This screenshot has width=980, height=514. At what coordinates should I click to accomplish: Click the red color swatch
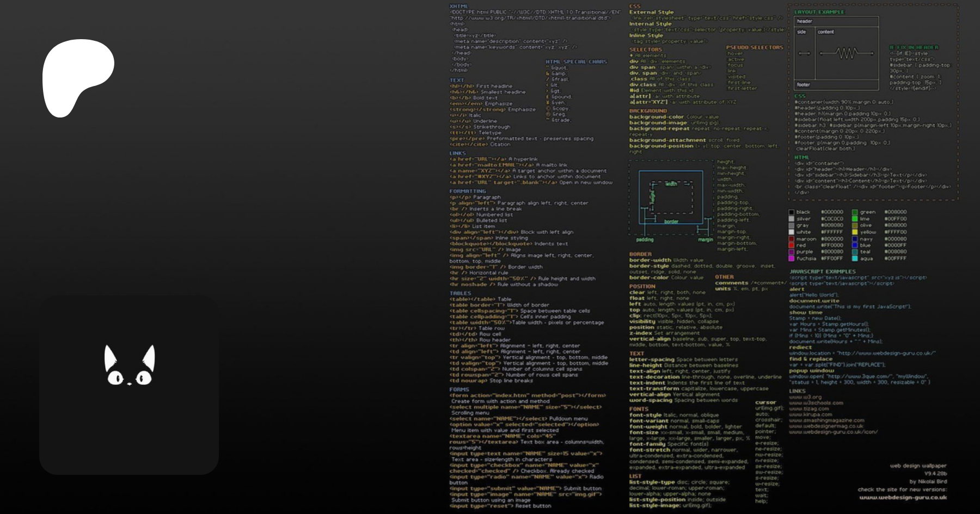click(792, 245)
